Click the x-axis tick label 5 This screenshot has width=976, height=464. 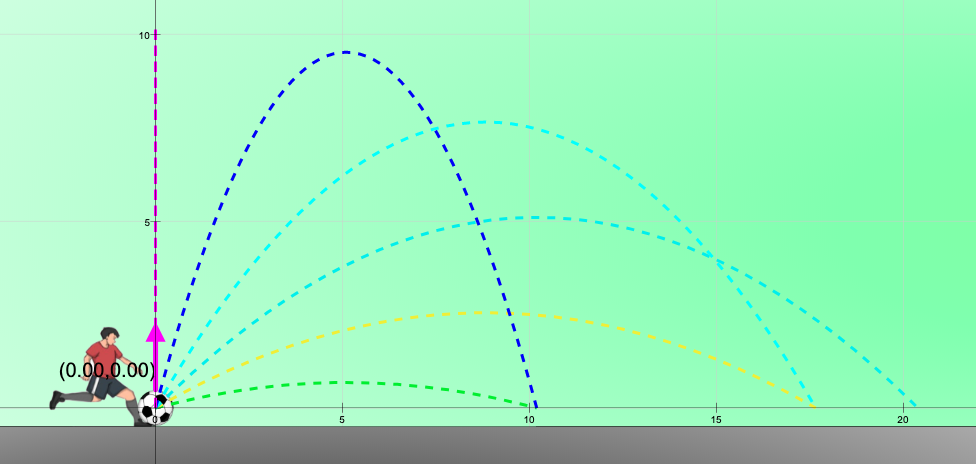click(343, 420)
